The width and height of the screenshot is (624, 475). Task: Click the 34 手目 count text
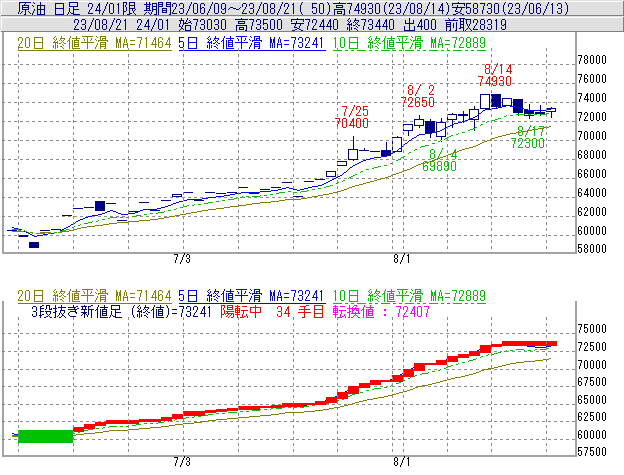300,311
